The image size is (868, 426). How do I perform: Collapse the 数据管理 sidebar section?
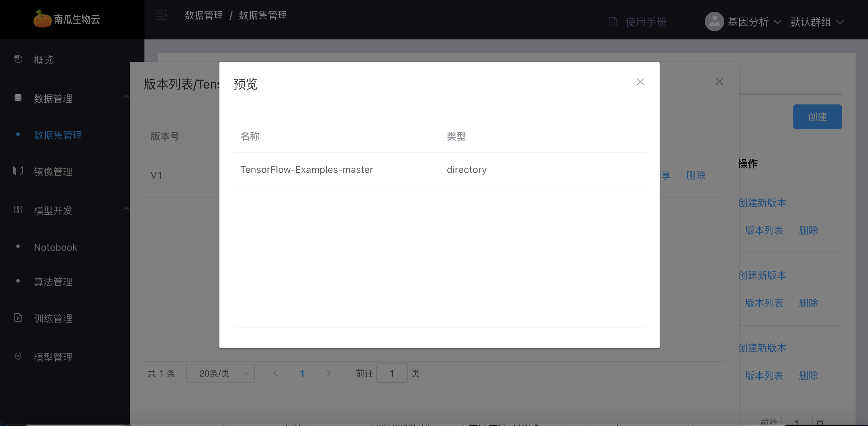[x=126, y=97]
